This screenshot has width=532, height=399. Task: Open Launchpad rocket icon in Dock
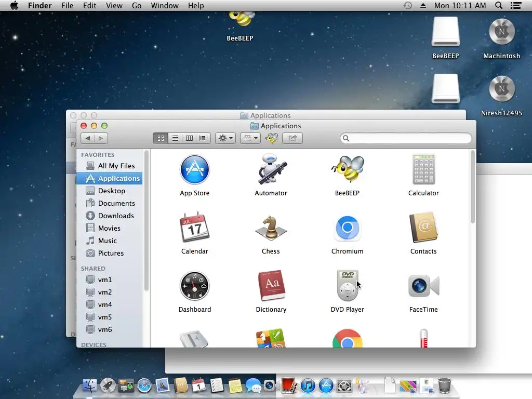(108, 386)
